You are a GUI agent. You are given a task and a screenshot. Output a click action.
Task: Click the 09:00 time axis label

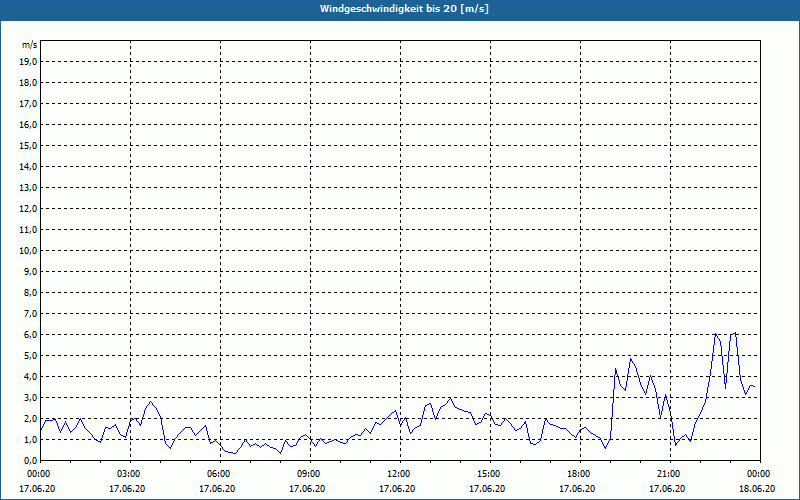tap(310, 474)
